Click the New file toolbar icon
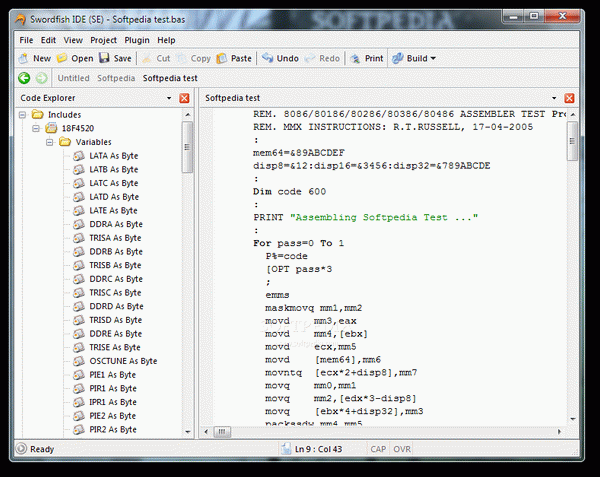The height and width of the screenshot is (477, 600). click(24, 58)
